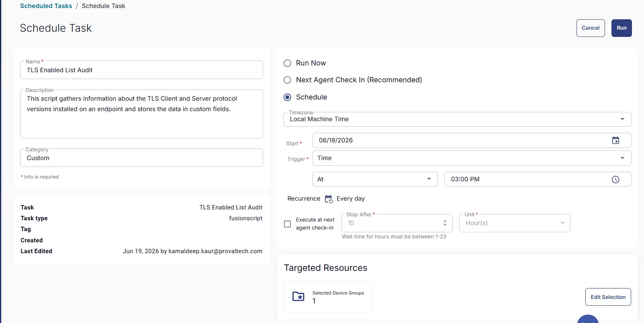Screen dimensions: 644x323
Task: Click the Description text area
Action: tap(141, 114)
